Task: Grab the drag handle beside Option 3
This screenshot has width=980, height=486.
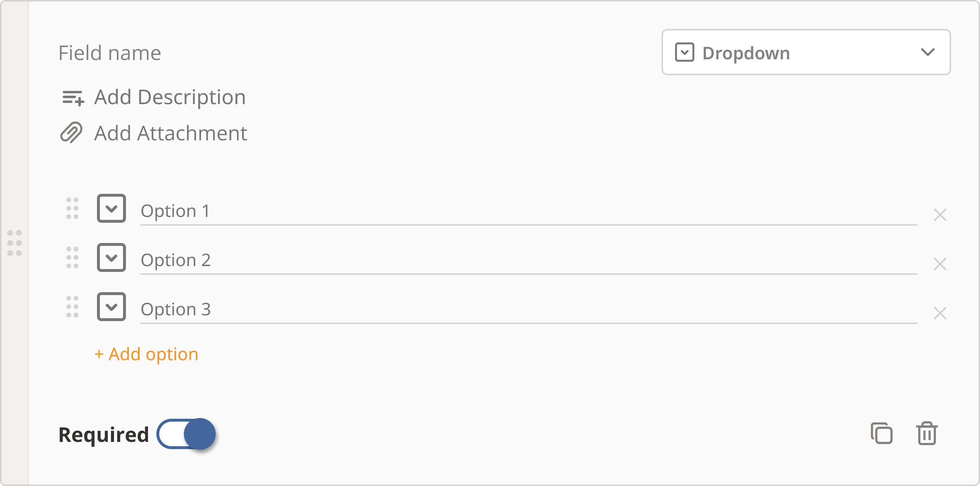Action: (x=72, y=307)
